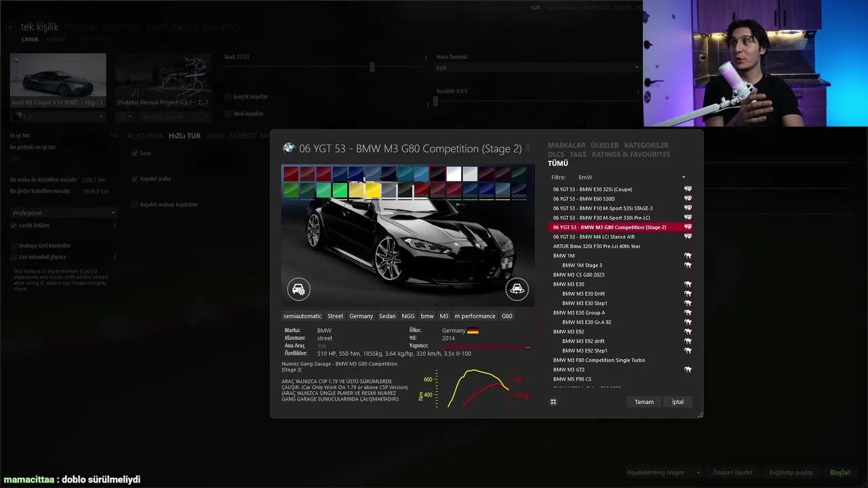This screenshot has width=868, height=488.
Task: Click icon beside BMW M4 LCI Stance AIR row
Action: [688, 237]
